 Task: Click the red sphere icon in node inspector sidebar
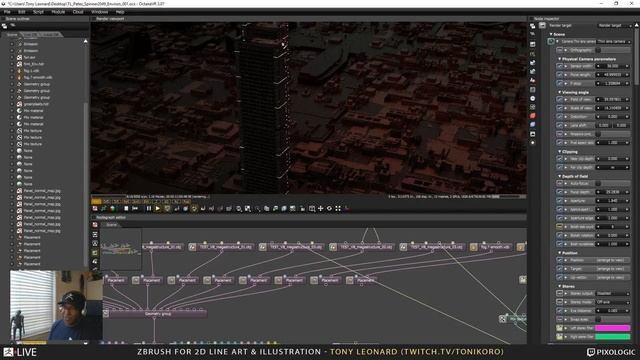click(533, 116)
